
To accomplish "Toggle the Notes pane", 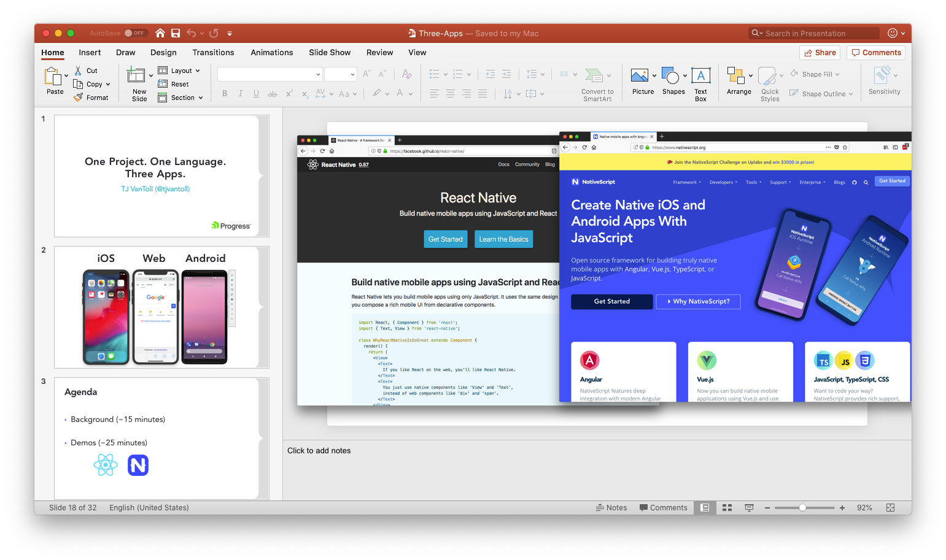I will (611, 508).
